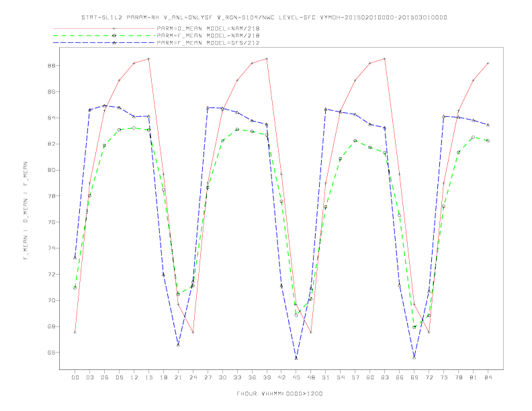
Task: Click the x-axis forecast hour label 06
Action: [105, 377]
